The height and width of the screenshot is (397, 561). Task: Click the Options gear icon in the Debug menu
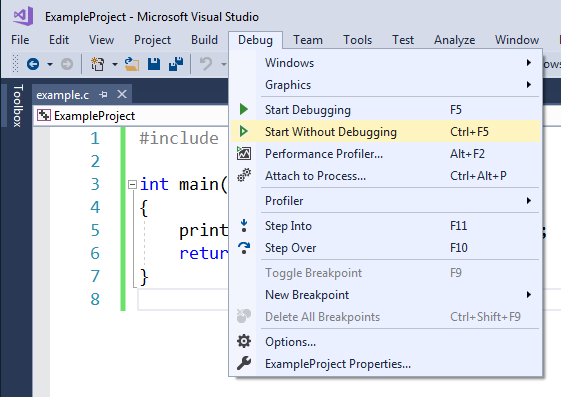click(244, 342)
